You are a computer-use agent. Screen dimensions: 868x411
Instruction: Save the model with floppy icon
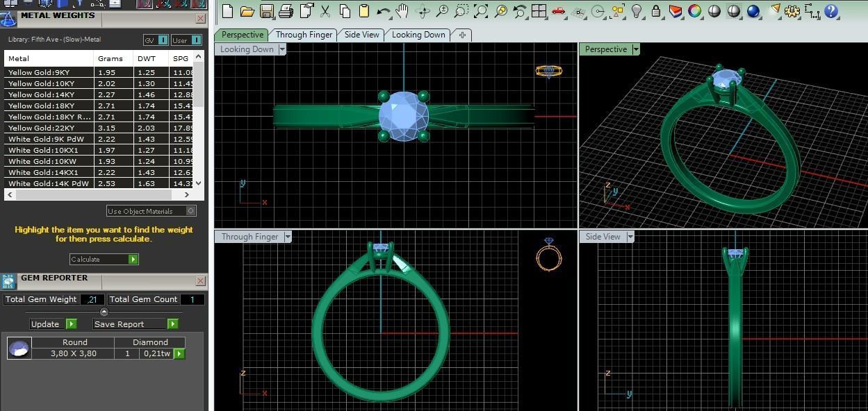coord(266,11)
